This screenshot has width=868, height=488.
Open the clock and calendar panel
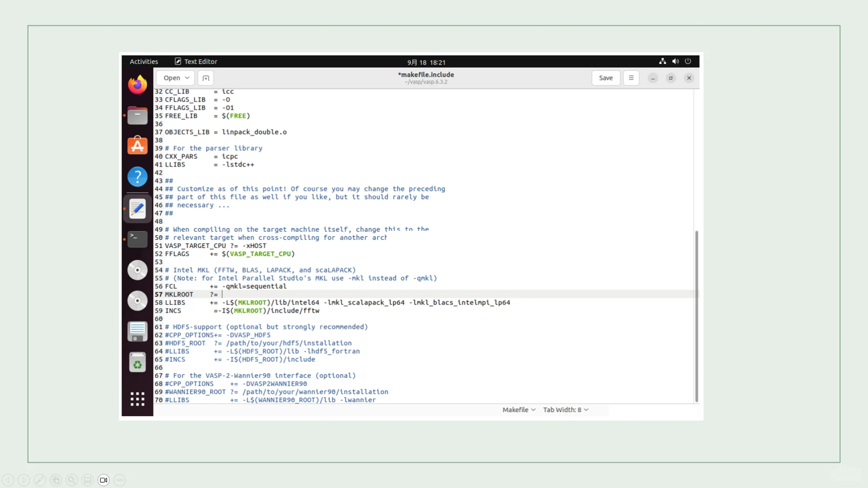(x=426, y=62)
